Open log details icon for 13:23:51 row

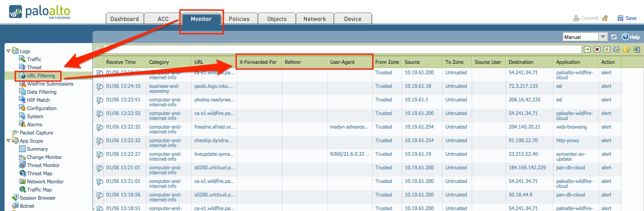[99, 100]
